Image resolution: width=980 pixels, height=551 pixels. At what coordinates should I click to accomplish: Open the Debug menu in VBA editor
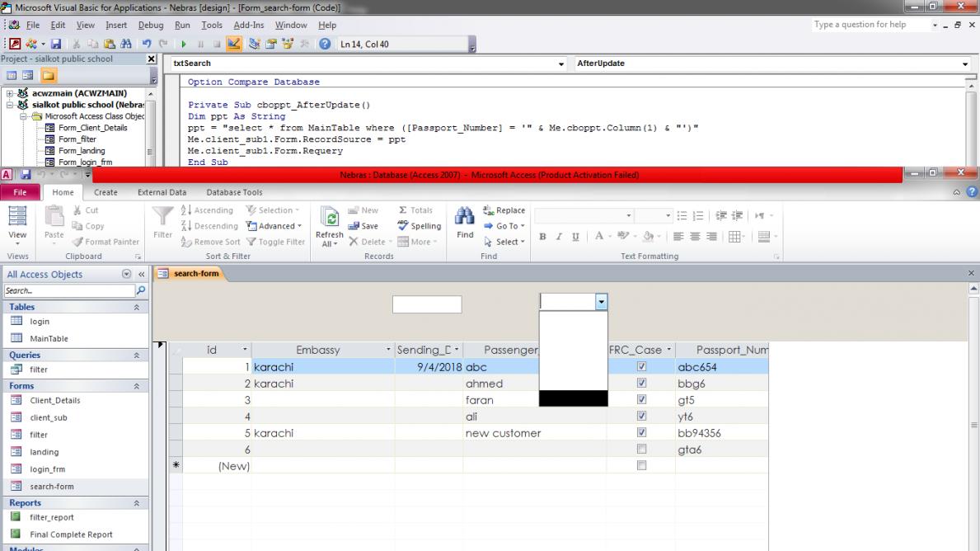click(151, 25)
